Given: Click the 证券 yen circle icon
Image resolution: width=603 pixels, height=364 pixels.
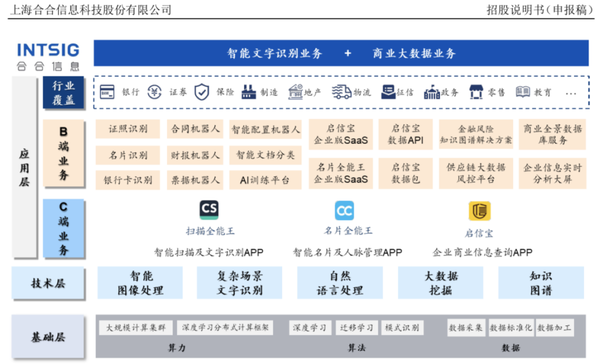Looking at the screenshot, I should [x=155, y=92].
